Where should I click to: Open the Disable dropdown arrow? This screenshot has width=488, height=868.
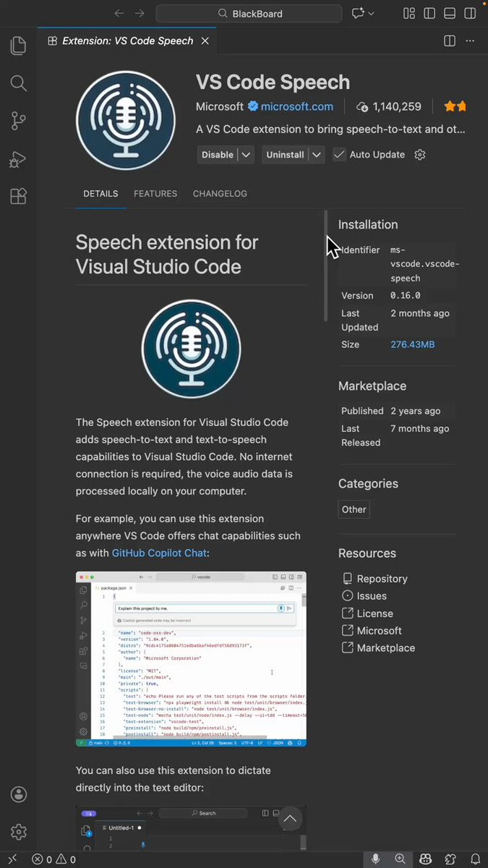[246, 155]
